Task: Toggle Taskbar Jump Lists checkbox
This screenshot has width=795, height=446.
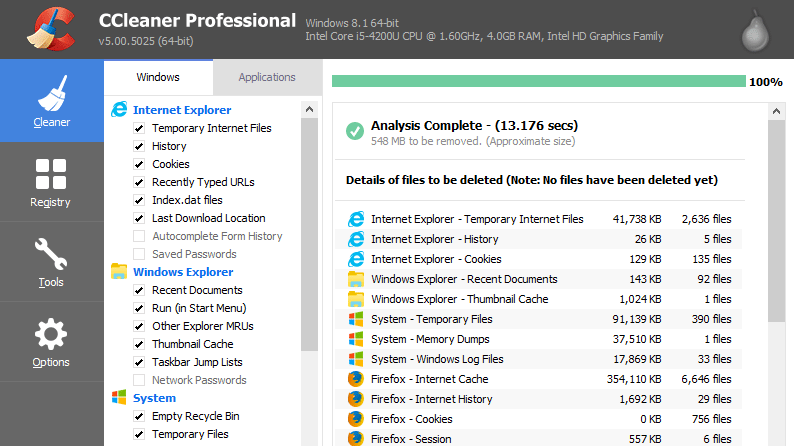Action: [139, 362]
